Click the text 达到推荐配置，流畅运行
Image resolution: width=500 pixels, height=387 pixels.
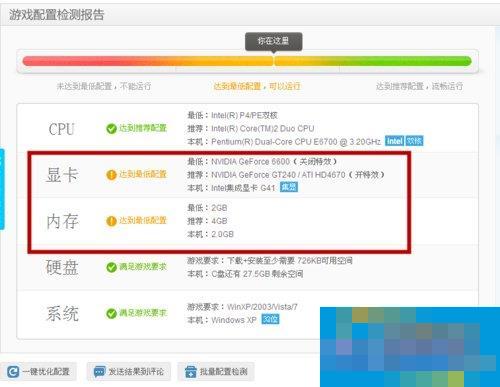click(419, 86)
